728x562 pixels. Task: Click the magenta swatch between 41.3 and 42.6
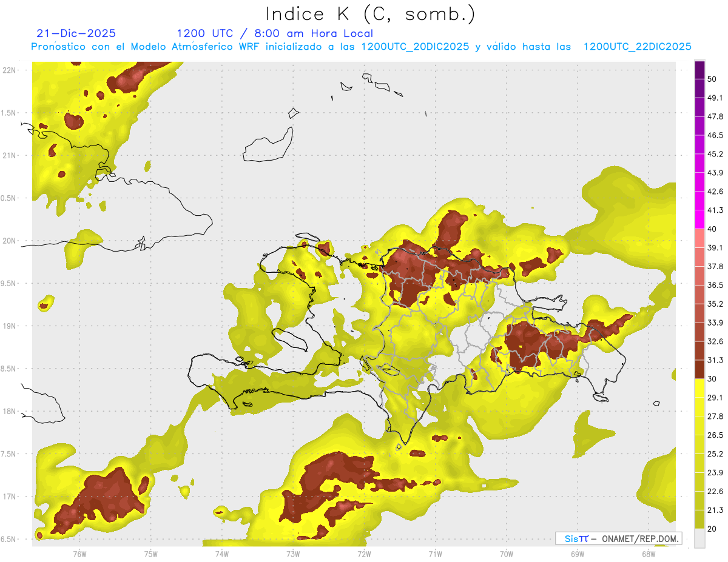699,201
